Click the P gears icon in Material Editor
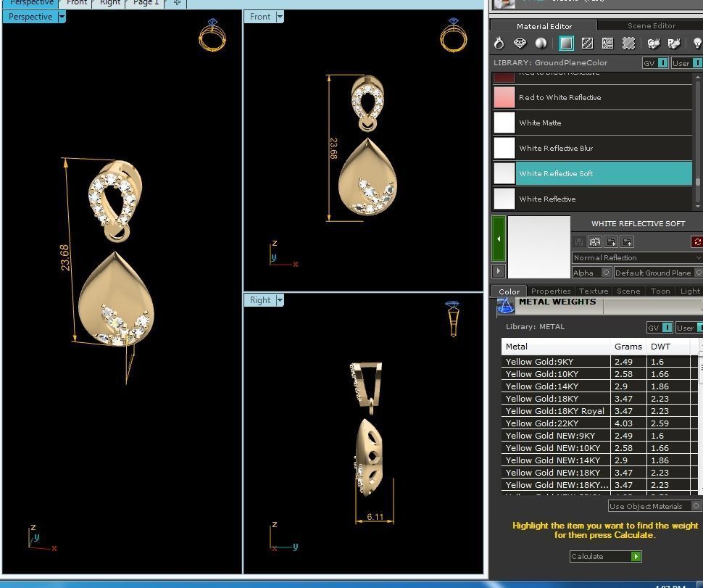Screen dimensions: 703x588 click(x=674, y=44)
